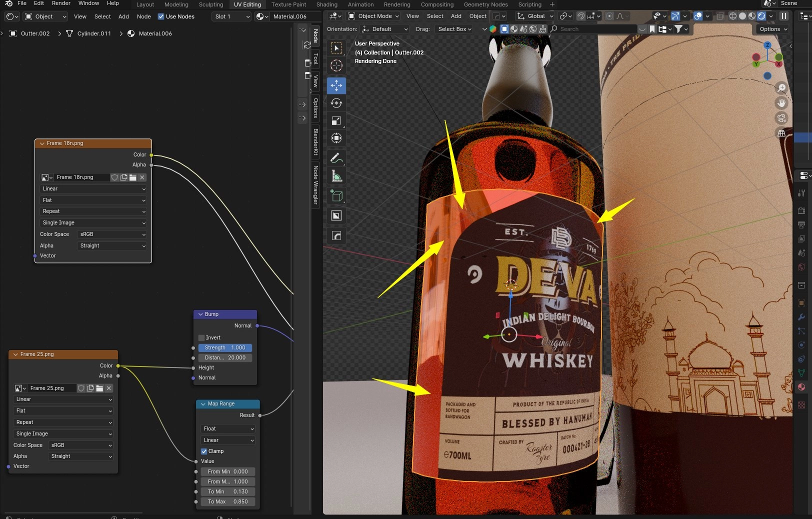812x519 pixels.
Task: Adjust Map Range To Max value
Action: pos(228,502)
